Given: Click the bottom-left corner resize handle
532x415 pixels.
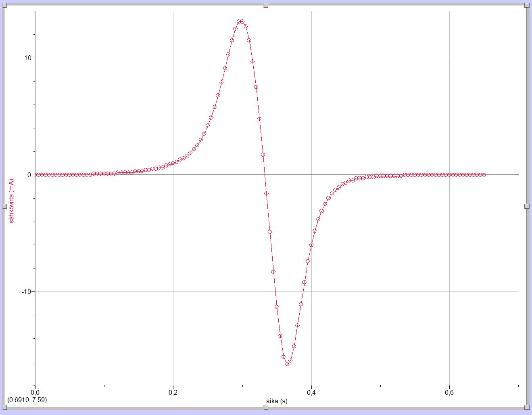Looking at the screenshot, I should coord(4,407).
